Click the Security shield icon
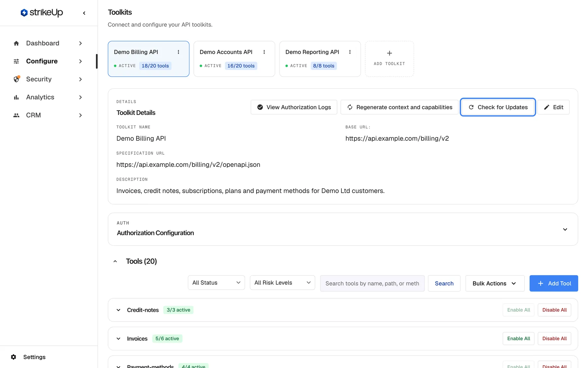The height and width of the screenshot is (368, 588). pos(16,79)
